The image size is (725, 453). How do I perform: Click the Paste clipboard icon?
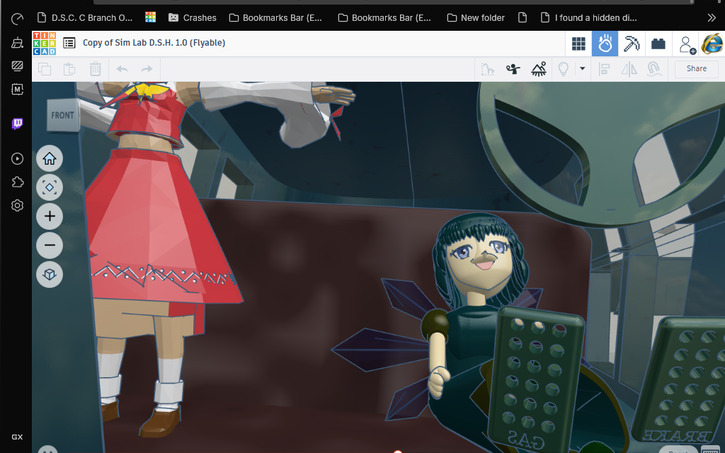pos(69,69)
